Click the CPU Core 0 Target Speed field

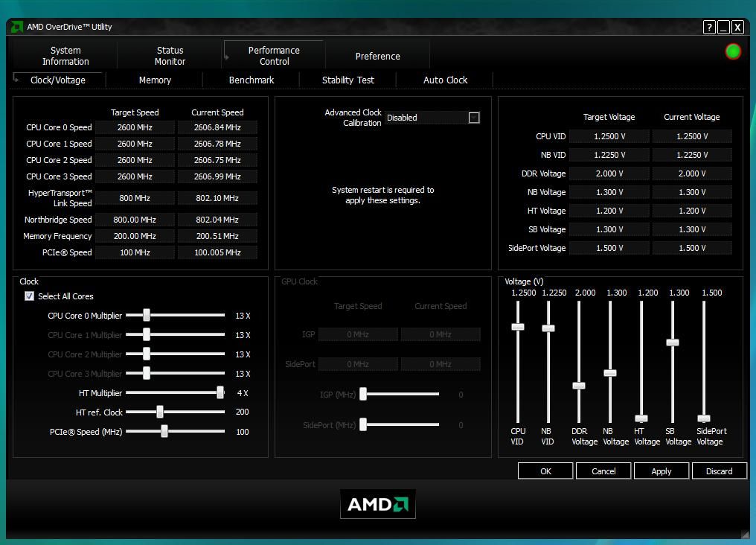[x=135, y=127]
